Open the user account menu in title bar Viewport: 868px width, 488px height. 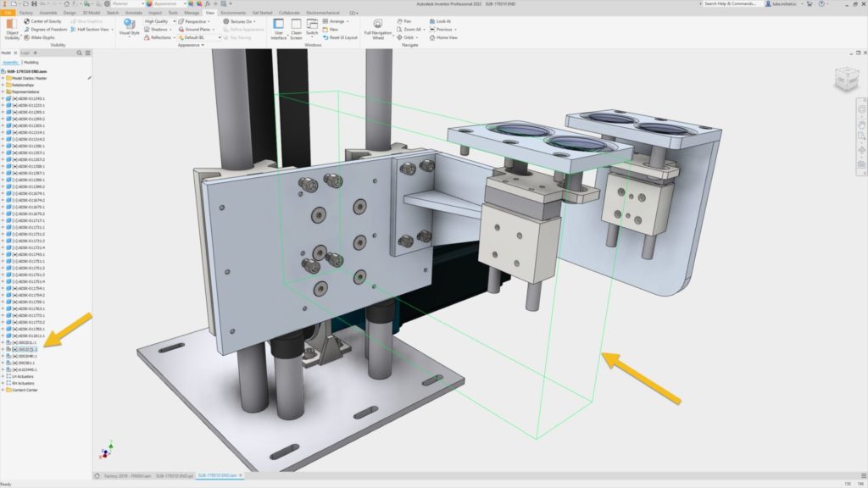pyautogui.click(x=784, y=4)
